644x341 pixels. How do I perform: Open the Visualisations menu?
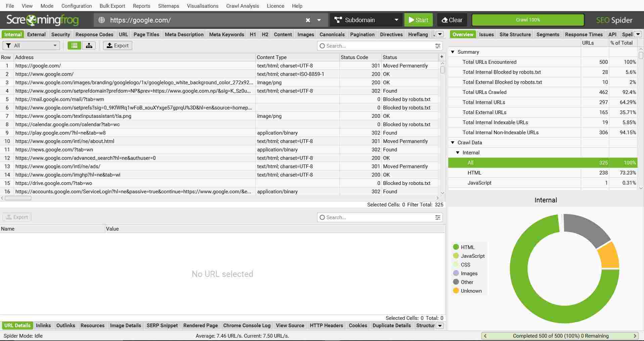click(202, 6)
